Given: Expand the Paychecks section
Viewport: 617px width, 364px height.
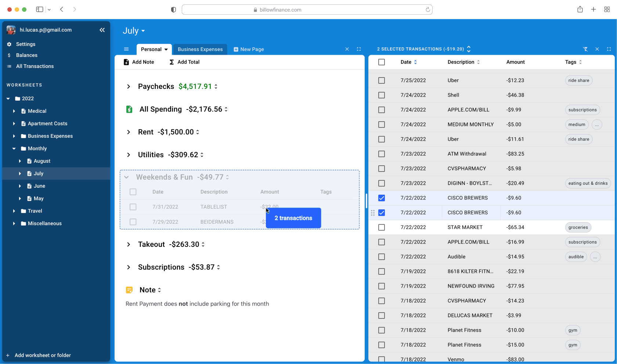Looking at the screenshot, I should pyautogui.click(x=129, y=87).
